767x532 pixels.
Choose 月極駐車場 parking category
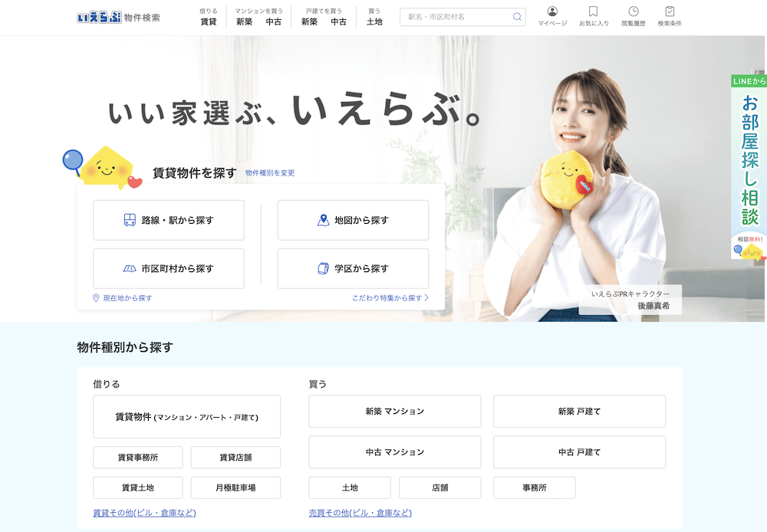pos(235,488)
